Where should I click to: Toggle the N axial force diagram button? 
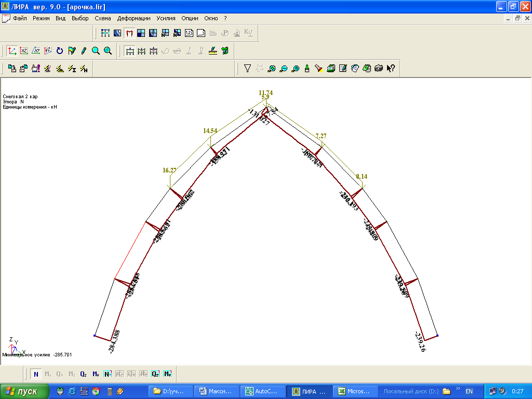tap(36, 374)
